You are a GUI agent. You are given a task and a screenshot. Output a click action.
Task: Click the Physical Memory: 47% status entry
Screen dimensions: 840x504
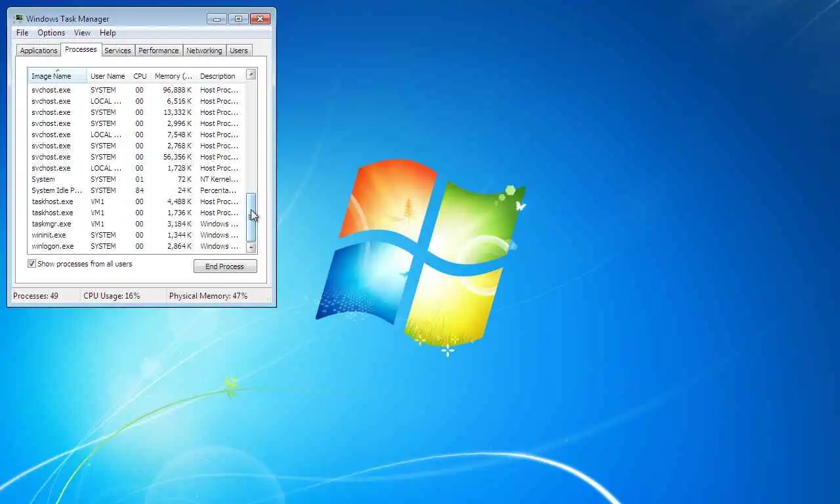point(208,296)
